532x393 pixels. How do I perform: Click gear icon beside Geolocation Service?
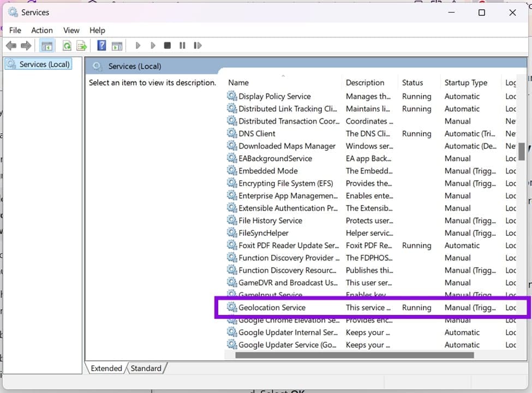click(x=232, y=307)
